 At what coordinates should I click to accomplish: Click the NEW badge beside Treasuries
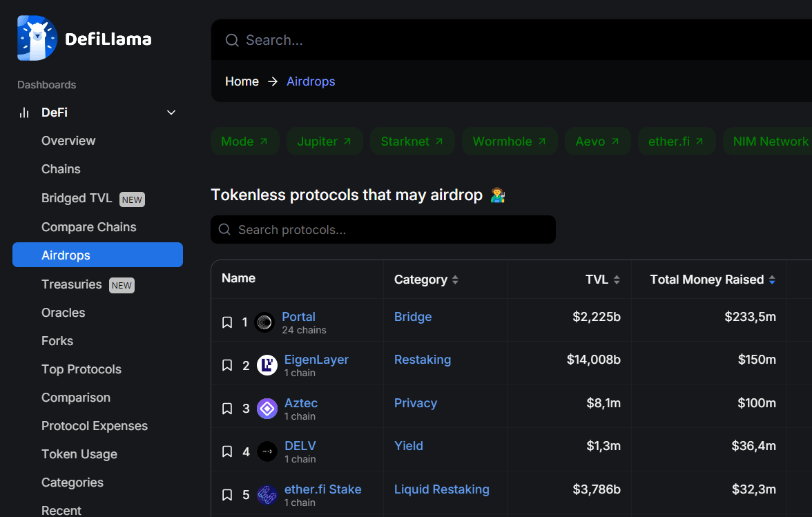tap(122, 285)
